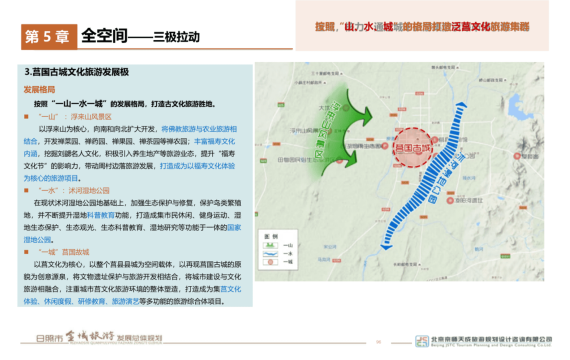The width and height of the screenshot is (570, 360).
Task: Click the JTC company logo in the footer
Action: click(422, 341)
